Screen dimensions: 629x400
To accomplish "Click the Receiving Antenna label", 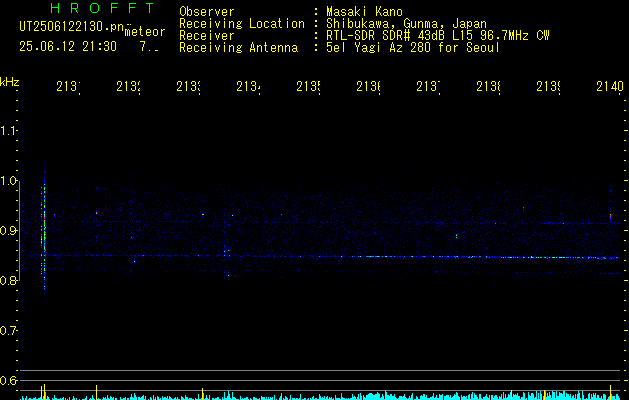I will tap(238, 48).
